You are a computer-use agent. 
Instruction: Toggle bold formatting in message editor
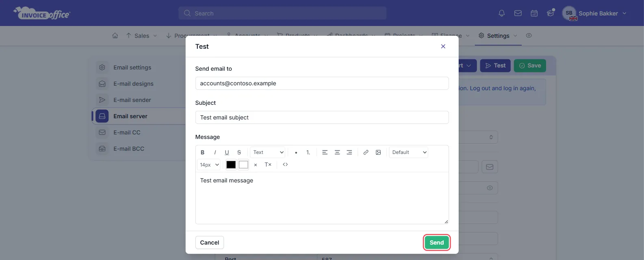point(202,152)
